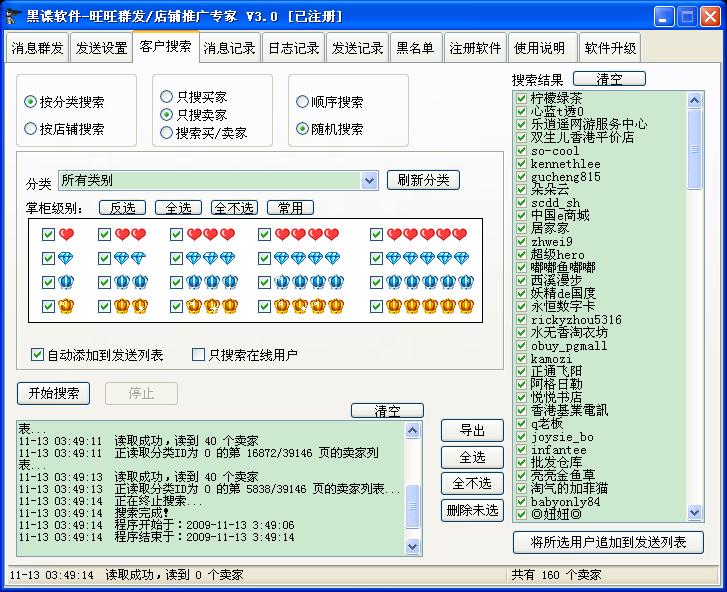Viewport: 727px width, 592px height.
Task: Click 开始搜索 button
Action: click(x=53, y=393)
